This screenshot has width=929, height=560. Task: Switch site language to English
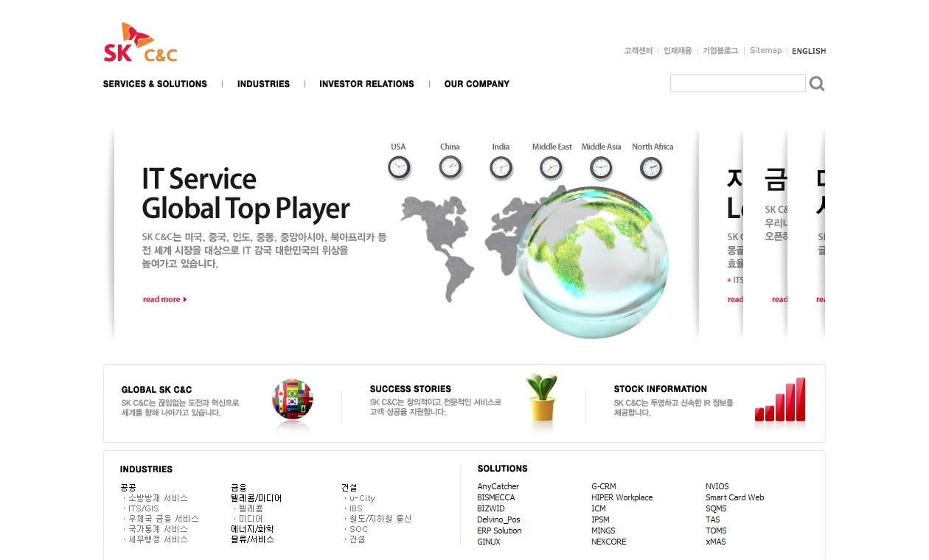point(808,51)
